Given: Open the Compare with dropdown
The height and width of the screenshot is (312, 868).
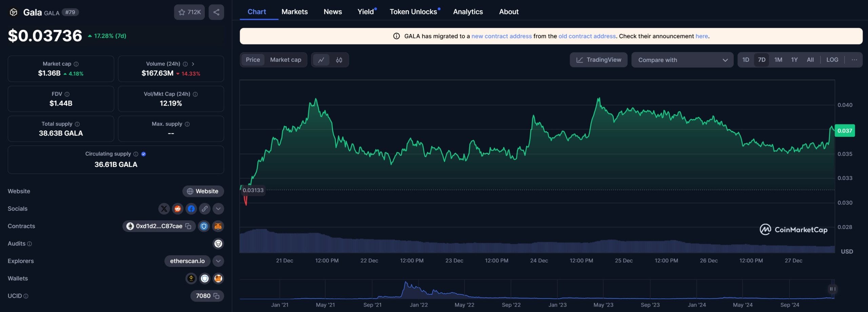Looking at the screenshot, I should click(x=682, y=60).
